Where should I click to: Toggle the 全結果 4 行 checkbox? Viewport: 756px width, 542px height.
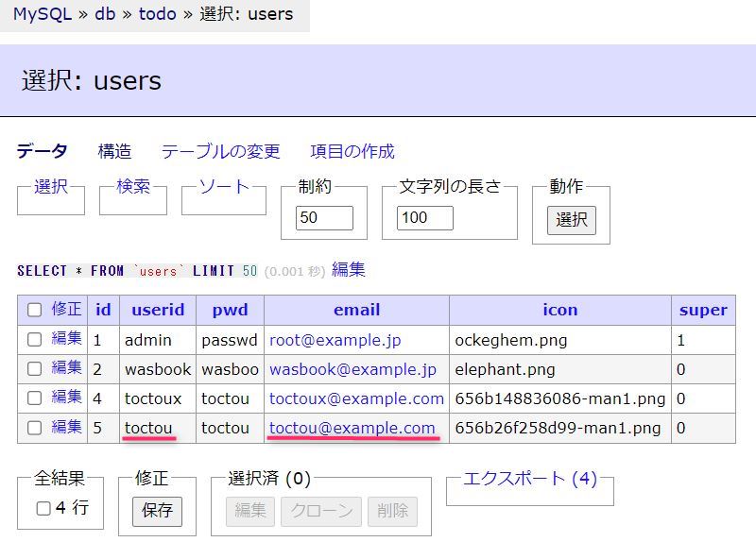pyautogui.click(x=43, y=508)
